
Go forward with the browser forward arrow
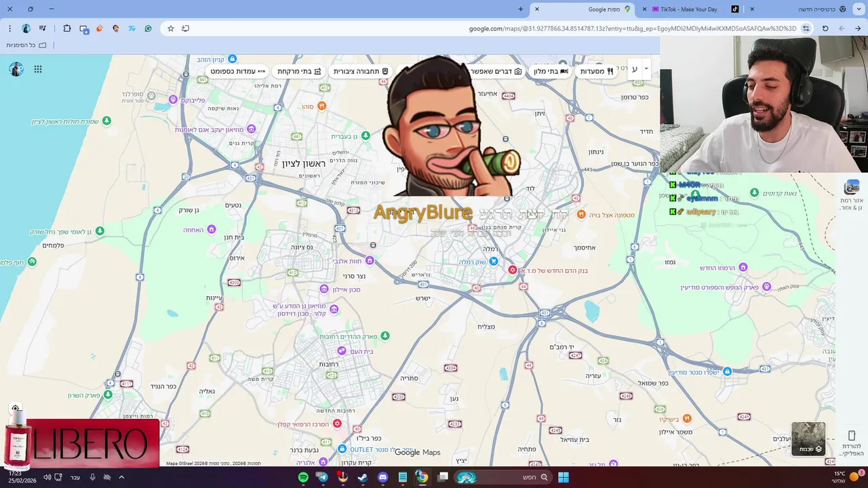click(x=842, y=28)
